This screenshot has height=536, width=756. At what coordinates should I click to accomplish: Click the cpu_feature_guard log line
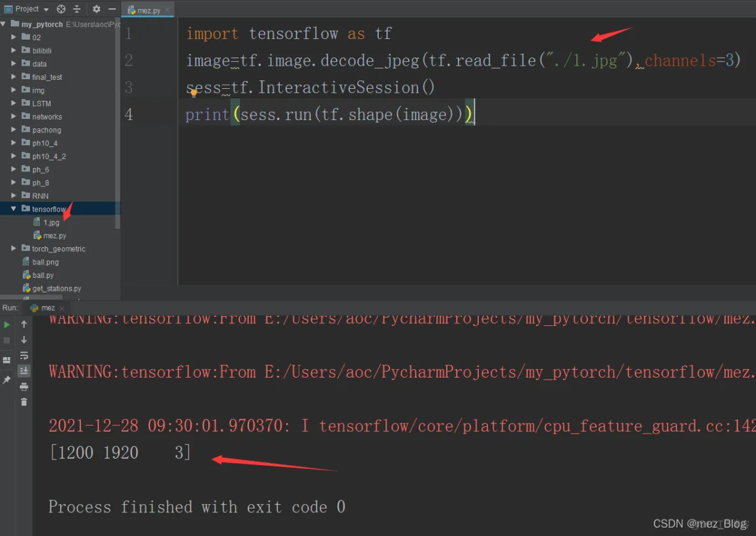(x=402, y=425)
